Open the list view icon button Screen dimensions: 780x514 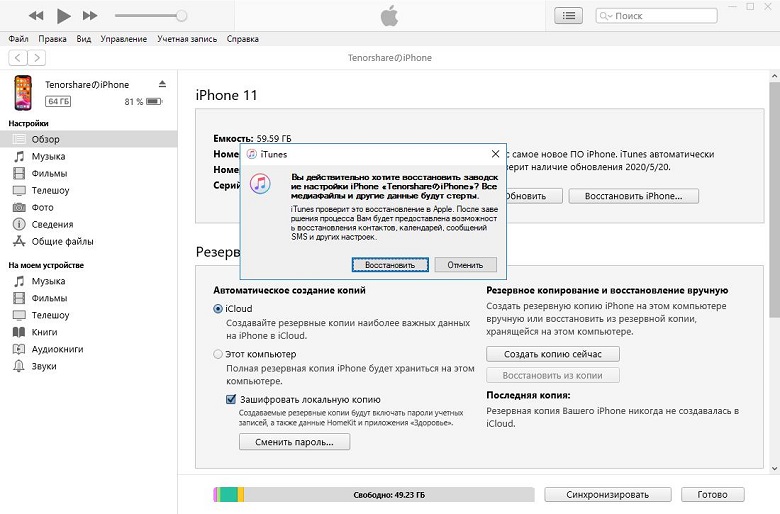pyautogui.click(x=569, y=16)
